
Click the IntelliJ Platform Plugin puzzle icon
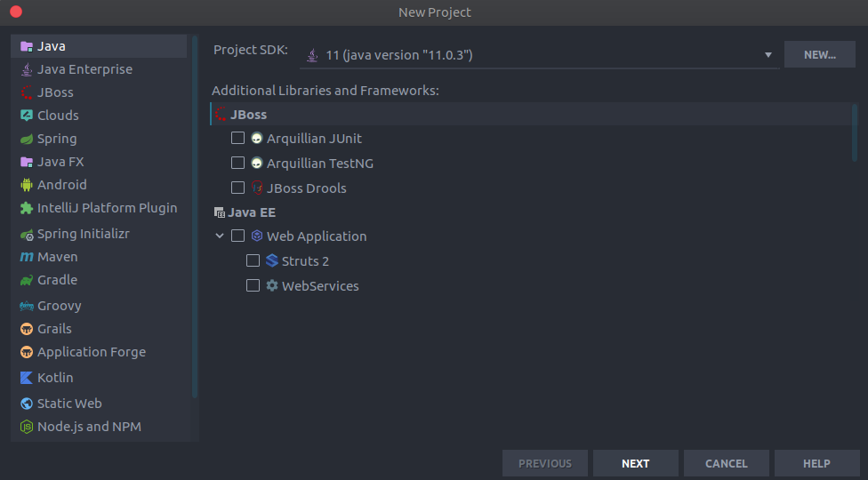[26, 208]
